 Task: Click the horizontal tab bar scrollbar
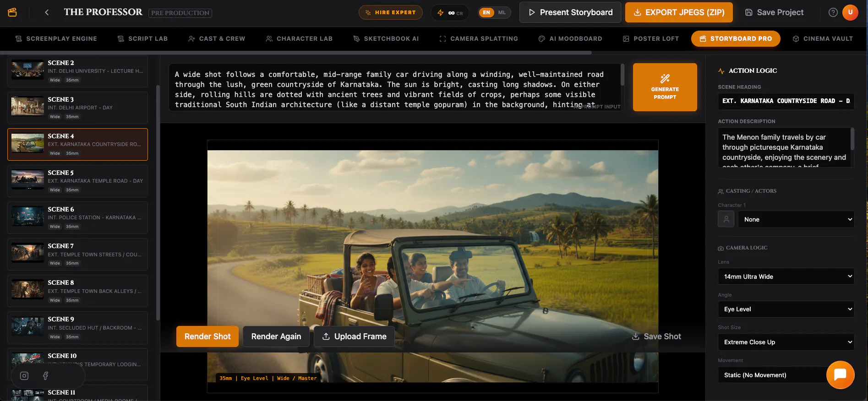click(296, 53)
